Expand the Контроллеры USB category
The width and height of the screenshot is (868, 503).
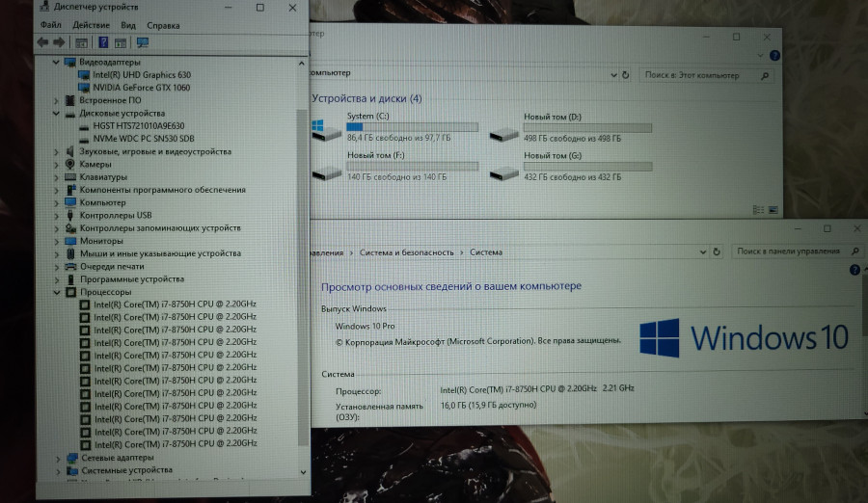(x=56, y=215)
